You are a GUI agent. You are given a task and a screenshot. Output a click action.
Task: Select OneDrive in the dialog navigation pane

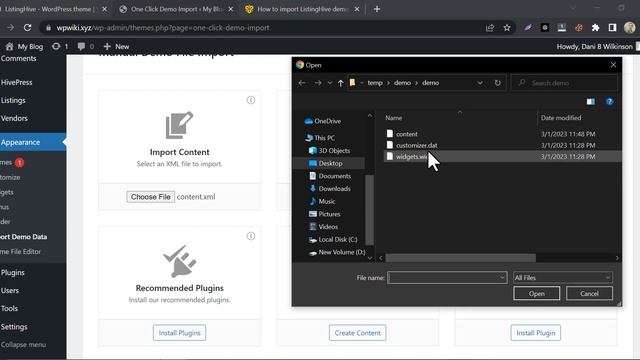tap(323, 121)
